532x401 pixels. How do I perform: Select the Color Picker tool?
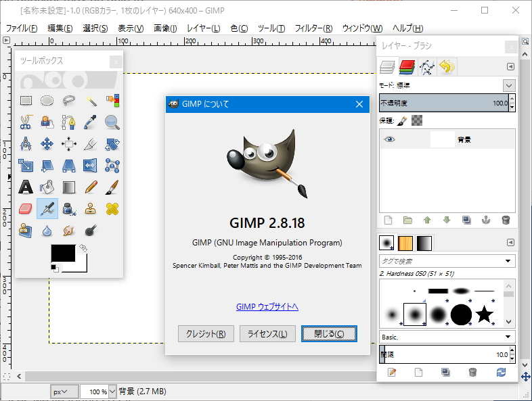[x=91, y=122]
